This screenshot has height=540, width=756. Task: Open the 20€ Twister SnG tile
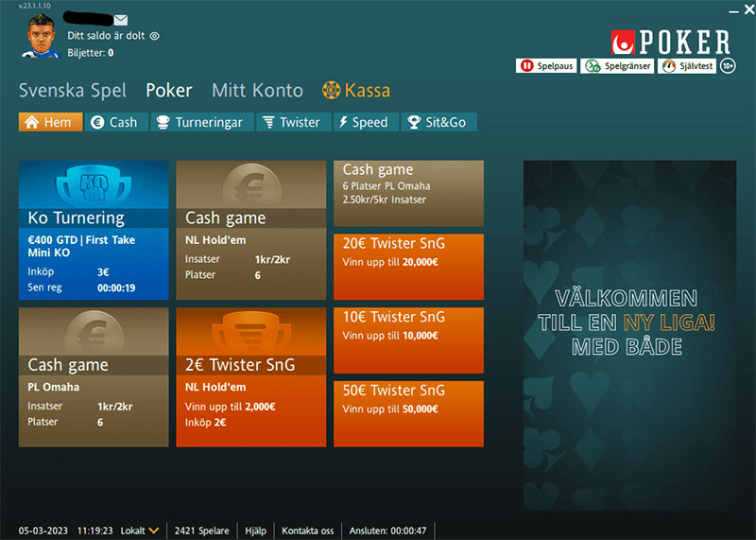tap(408, 267)
